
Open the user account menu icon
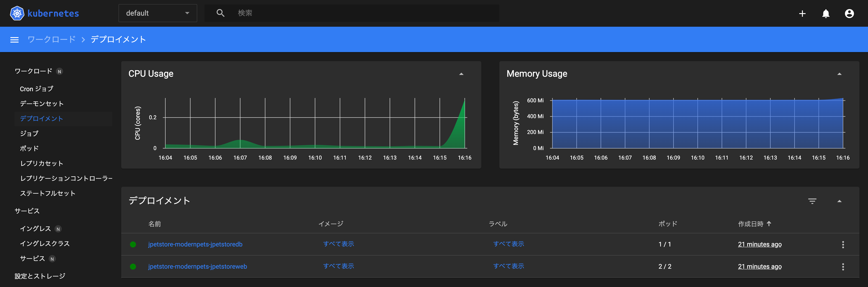849,14
